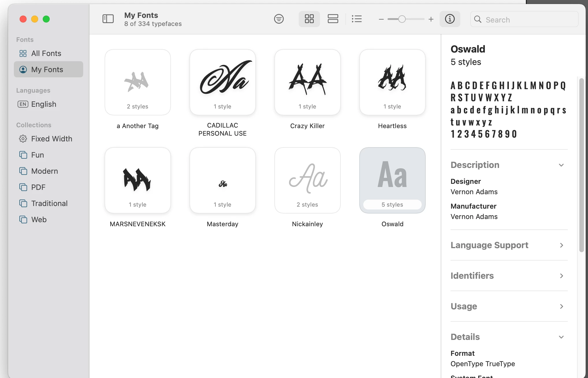Select All Fonts in the sidebar
The width and height of the screenshot is (588, 378).
click(x=46, y=53)
